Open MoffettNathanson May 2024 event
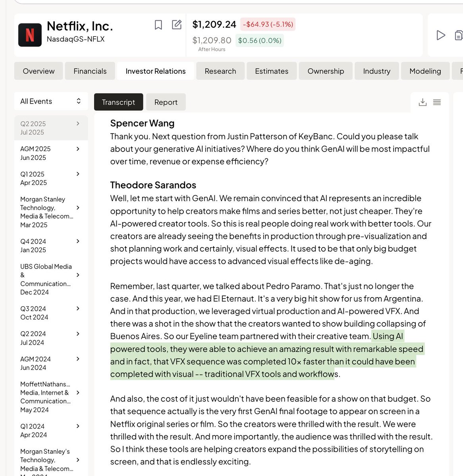This screenshot has width=463, height=476. [x=51, y=397]
